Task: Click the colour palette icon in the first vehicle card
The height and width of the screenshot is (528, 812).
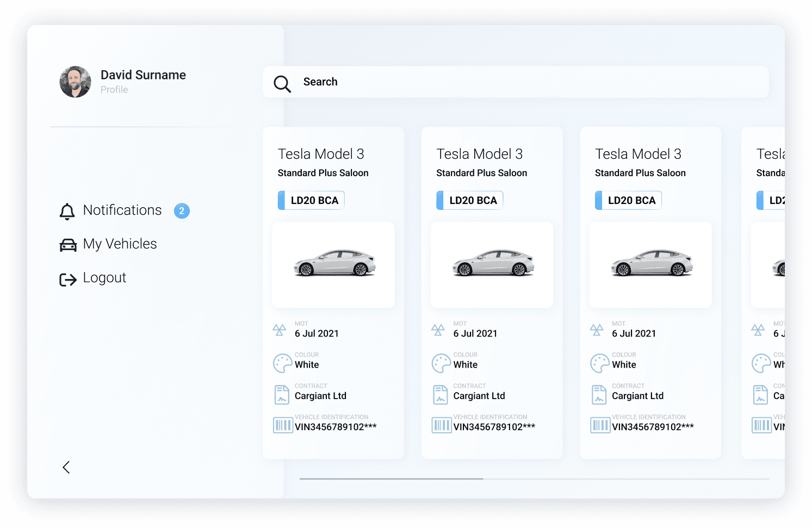Action: coord(282,363)
